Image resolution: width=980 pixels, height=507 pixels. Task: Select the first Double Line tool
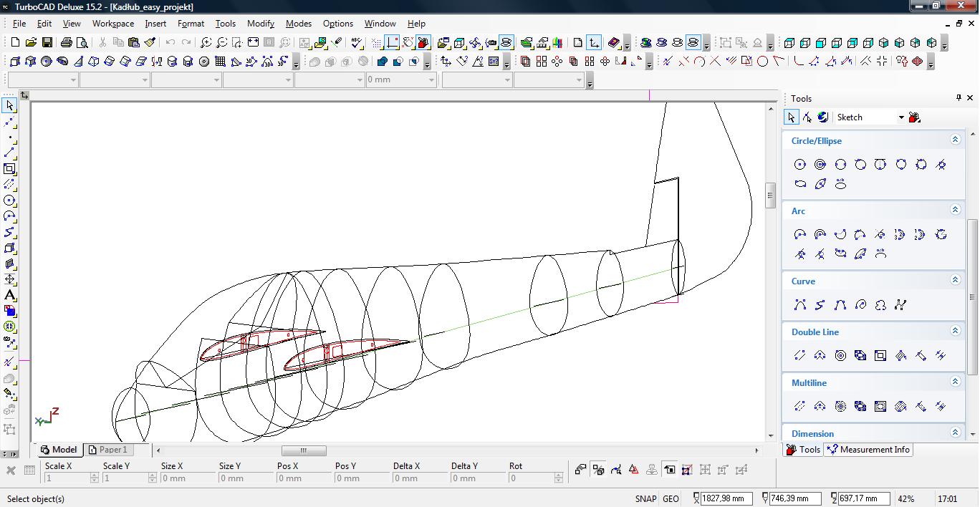pos(800,355)
